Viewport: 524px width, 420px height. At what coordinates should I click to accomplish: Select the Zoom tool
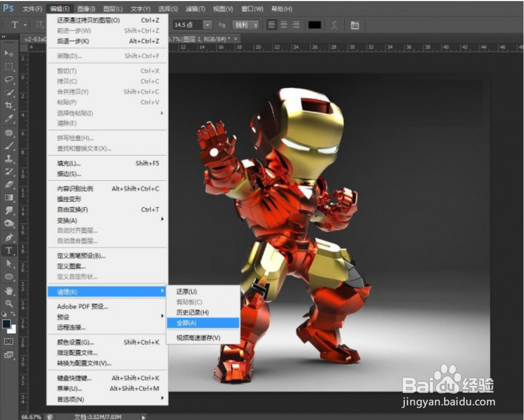coord(9,303)
